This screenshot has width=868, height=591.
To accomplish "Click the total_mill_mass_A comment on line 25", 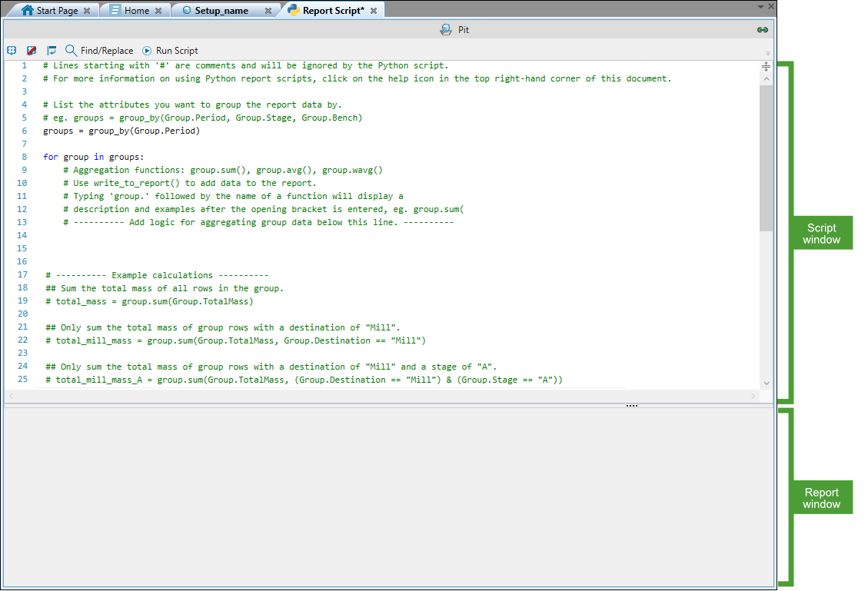I will pyautogui.click(x=304, y=380).
